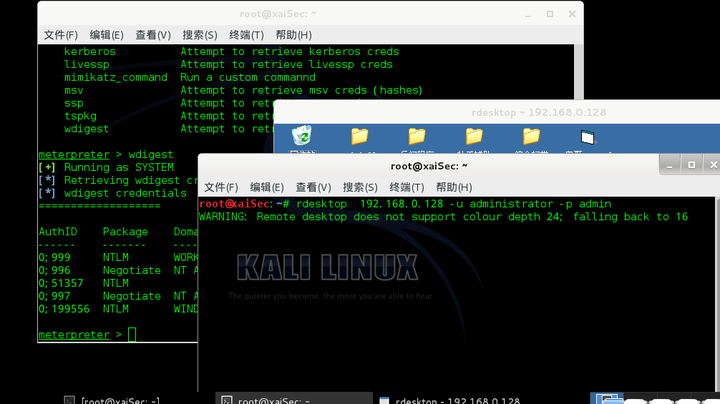Open 帮助(H) menu in front terminal

[454, 187]
